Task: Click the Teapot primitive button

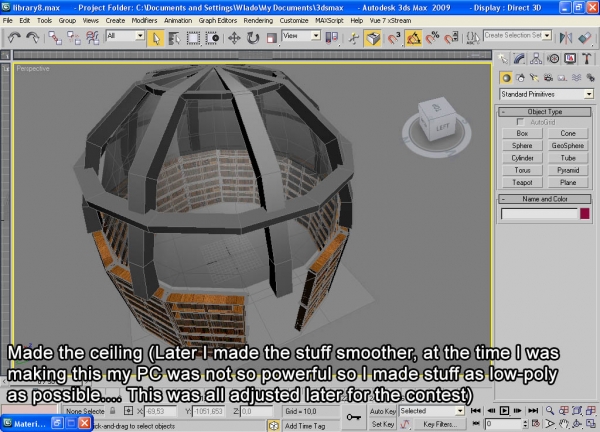Action: (x=522, y=182)
